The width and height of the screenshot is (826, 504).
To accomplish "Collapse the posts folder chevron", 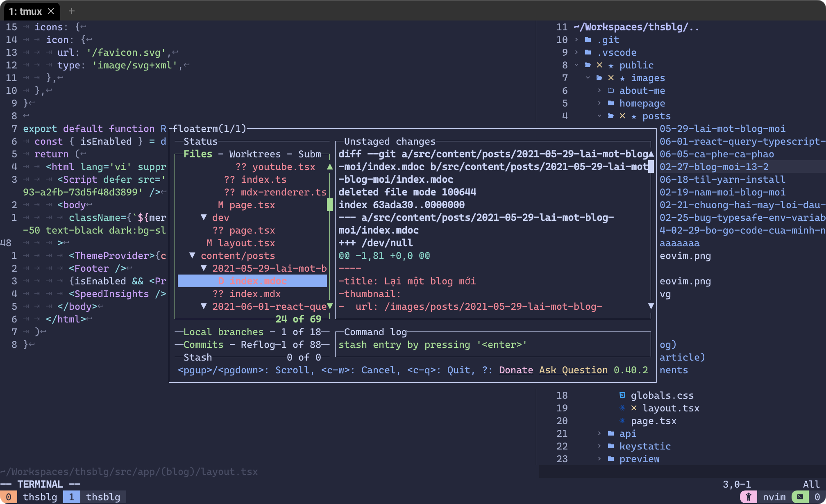I will (599, 116).
